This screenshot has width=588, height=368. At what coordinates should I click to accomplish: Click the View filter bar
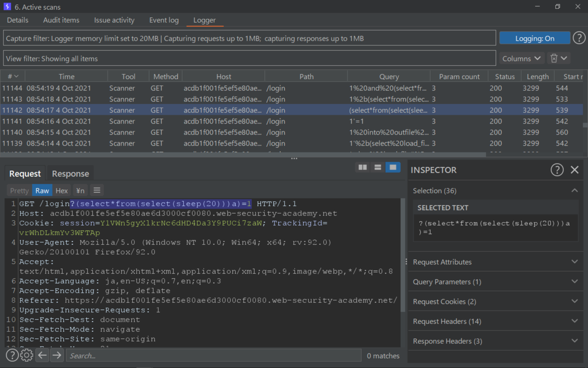(x=249, y=58)
